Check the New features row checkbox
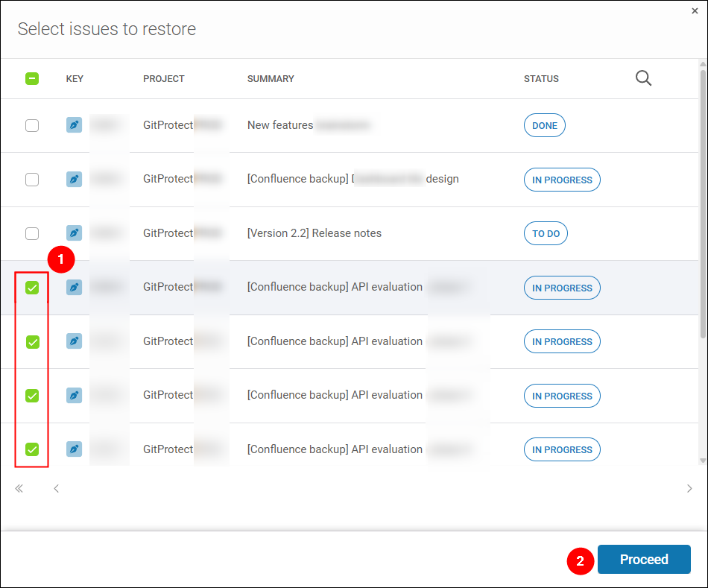The width and height of the screenshot is (708, 588). point(32,125)
